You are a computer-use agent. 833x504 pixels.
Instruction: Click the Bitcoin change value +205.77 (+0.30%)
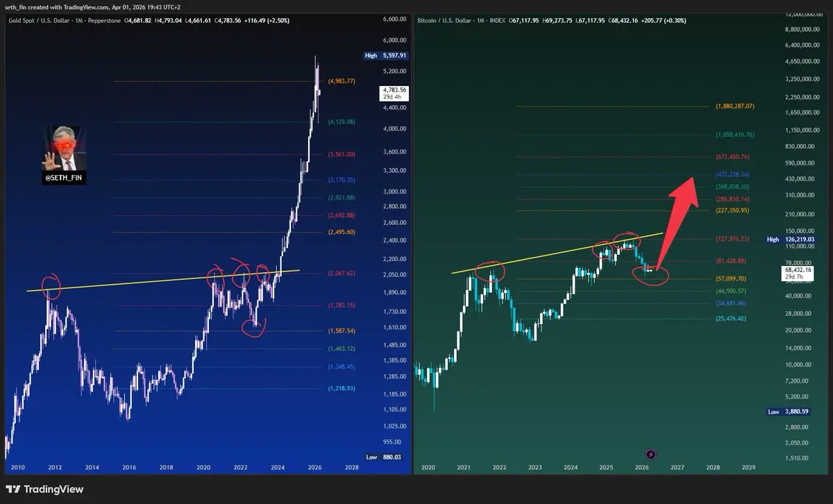(664, 21)
